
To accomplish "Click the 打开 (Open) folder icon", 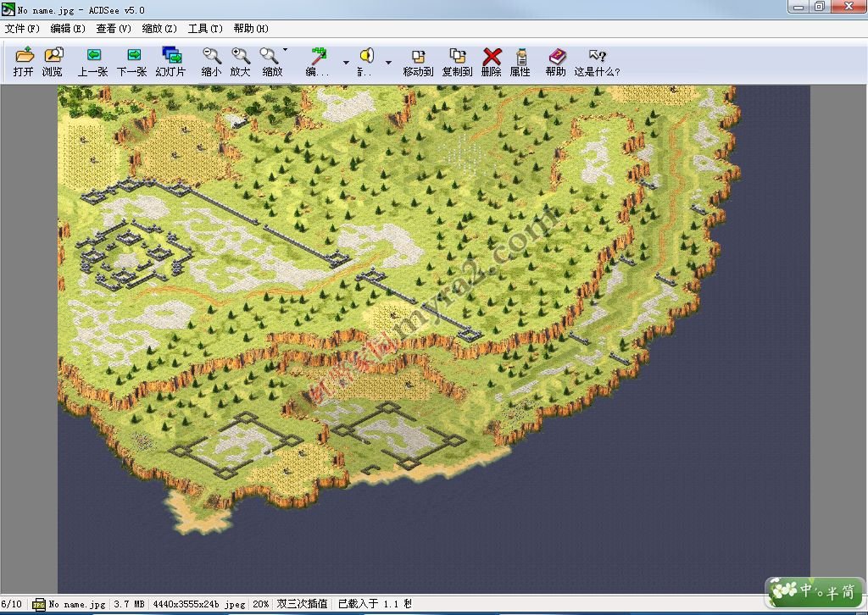I will [x=25, y=55].
